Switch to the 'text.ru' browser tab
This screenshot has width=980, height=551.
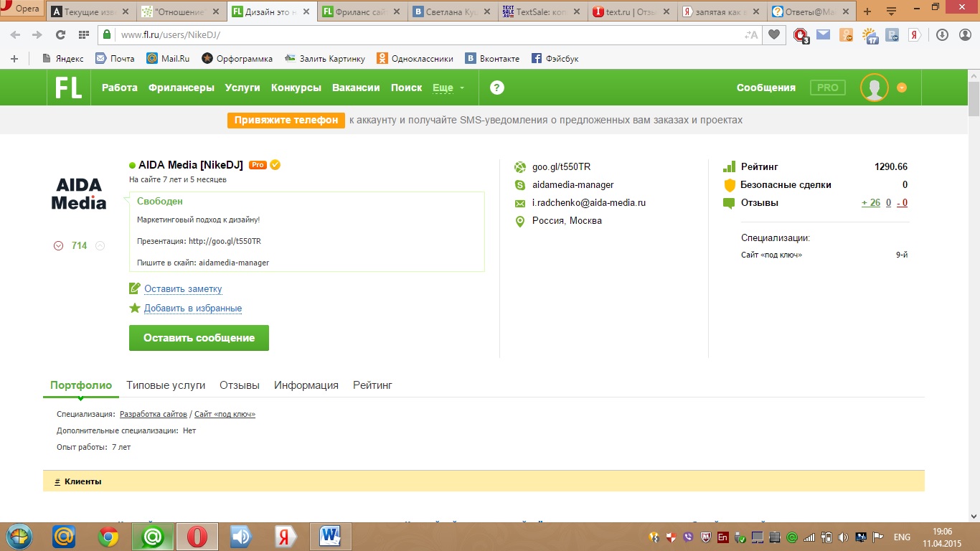[633, 11]
